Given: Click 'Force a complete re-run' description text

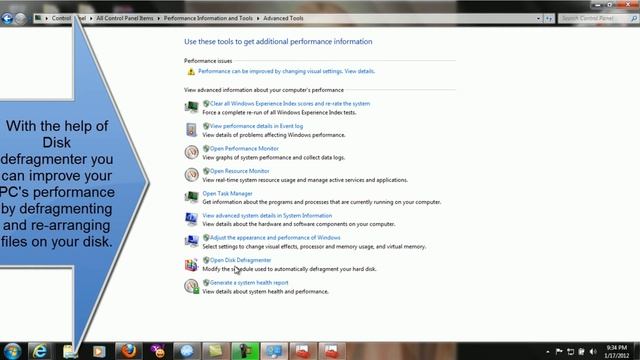Looking at the screenshot, I should pos(279,113).
